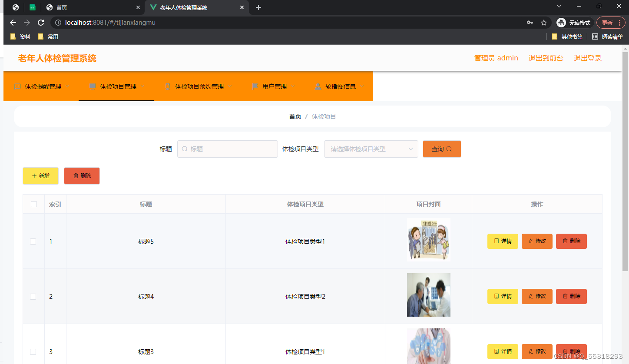Open a new tab with the plus icon
This screenshot has height=364, width=629.
(258, 7)
